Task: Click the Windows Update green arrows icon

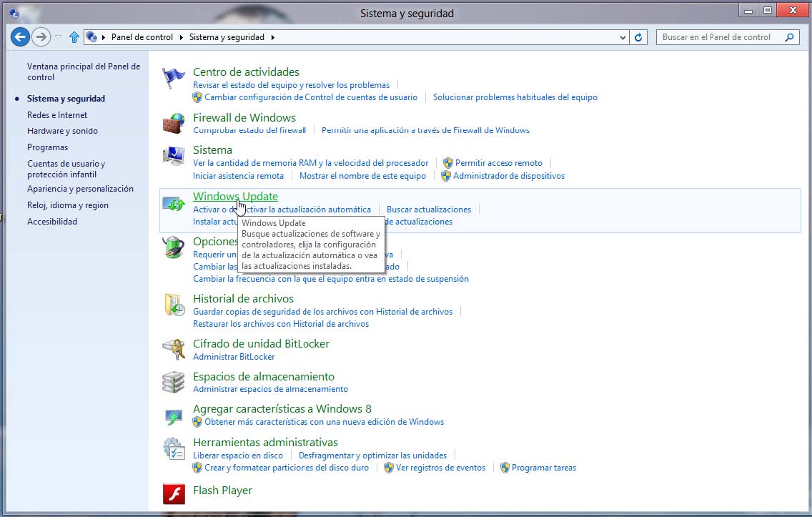Action: click(173, 203)
